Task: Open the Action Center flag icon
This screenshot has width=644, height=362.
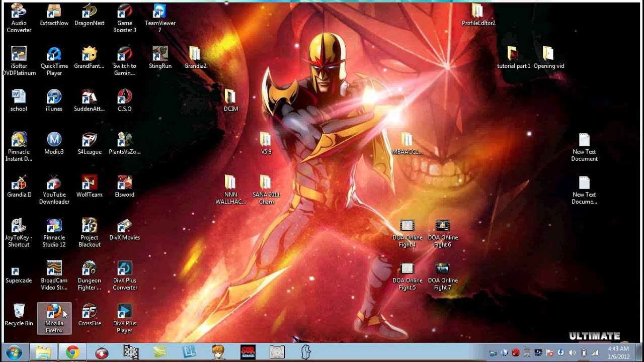Action: (550, 352)
